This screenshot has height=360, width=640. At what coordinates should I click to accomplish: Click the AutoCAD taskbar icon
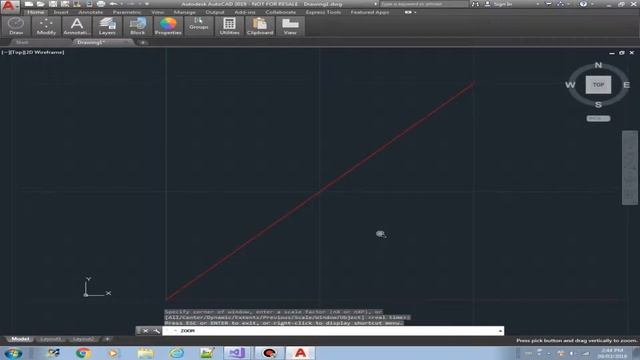[x=300, y=353]
